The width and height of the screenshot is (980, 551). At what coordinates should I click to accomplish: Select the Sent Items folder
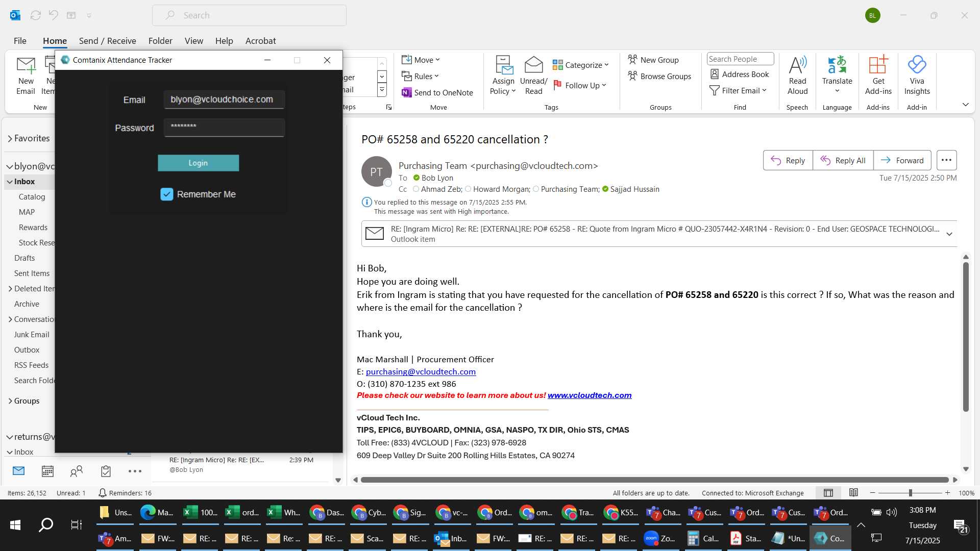pyautogui.click(x=32, y=273)
